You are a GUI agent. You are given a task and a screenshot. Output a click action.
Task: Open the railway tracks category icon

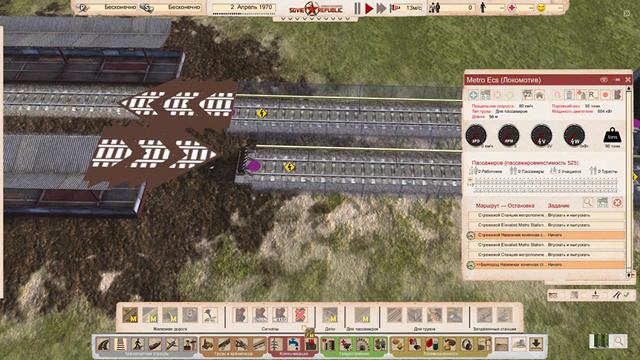click(121, 344)
